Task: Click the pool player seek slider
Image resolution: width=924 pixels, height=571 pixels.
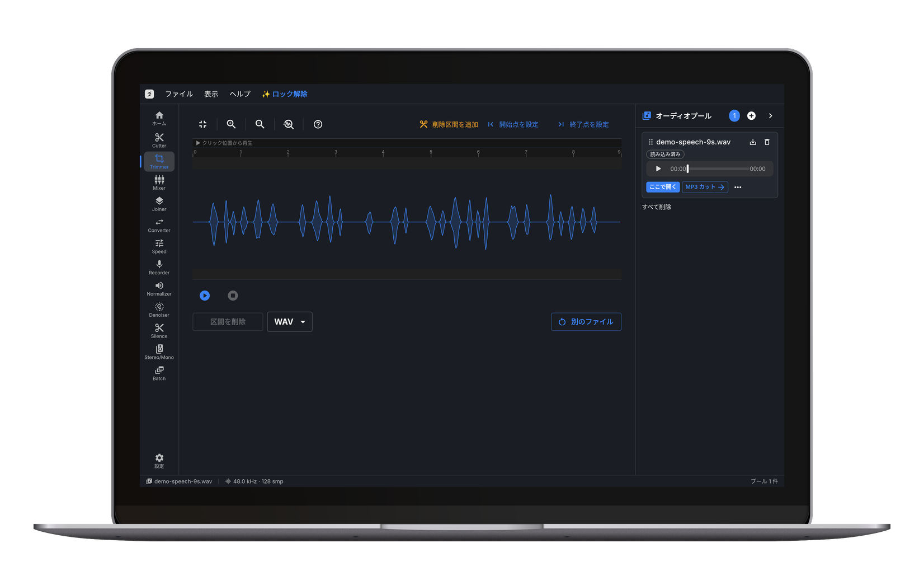Action: point(718,169)
